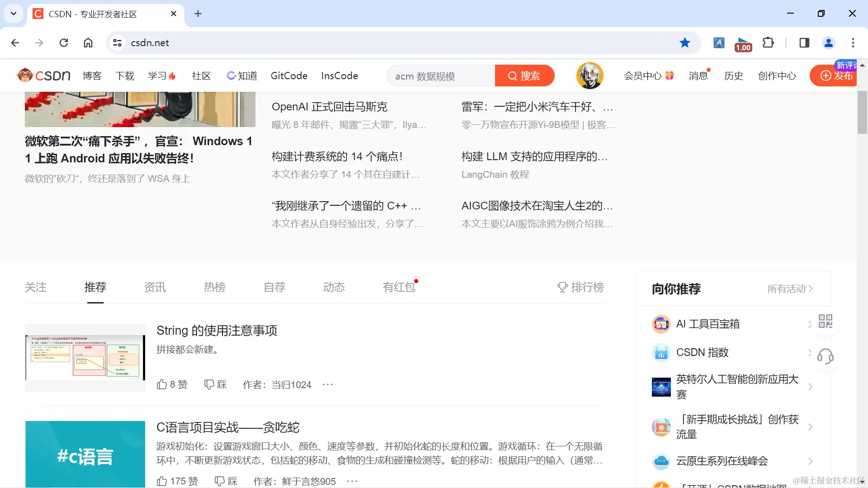Open CSDN 指数 icon
This screenshot has width=868, height=488.
coord(661,352)
